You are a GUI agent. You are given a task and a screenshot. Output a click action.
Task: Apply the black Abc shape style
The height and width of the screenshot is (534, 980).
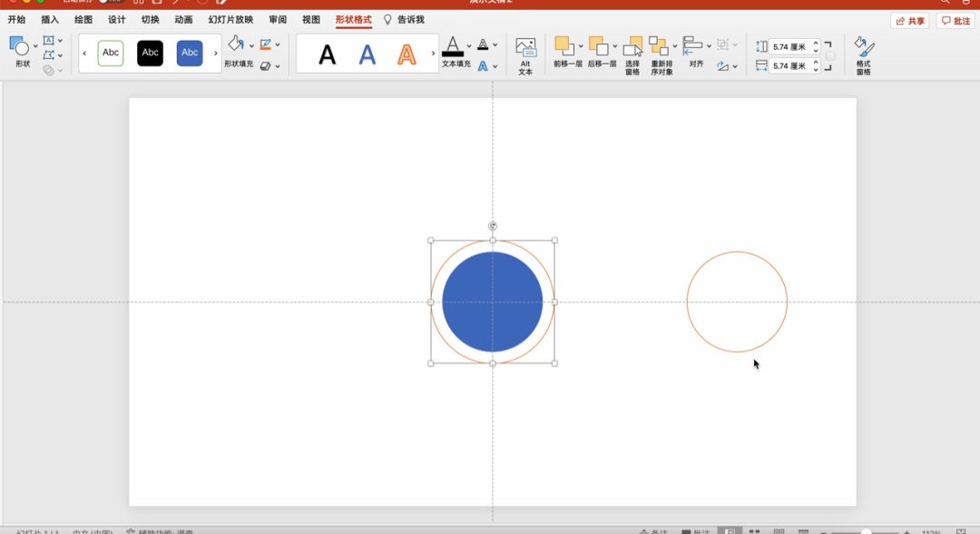click(x=150, y=53)
